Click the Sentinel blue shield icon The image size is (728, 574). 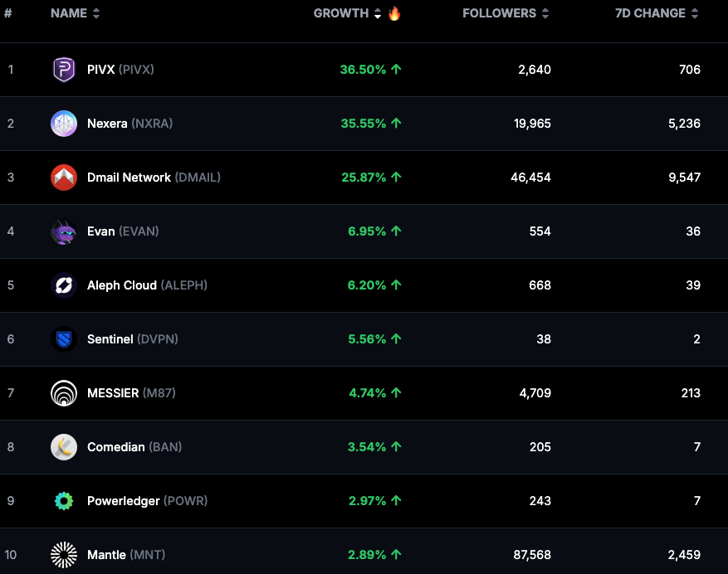64,339
